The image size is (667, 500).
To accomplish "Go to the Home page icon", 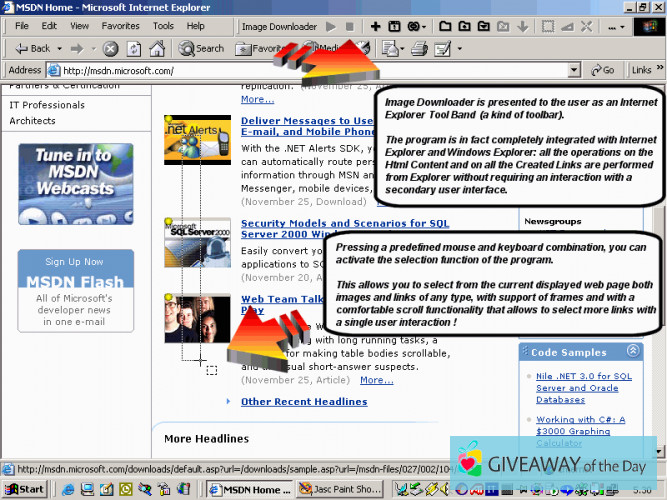I will (157, 48).
